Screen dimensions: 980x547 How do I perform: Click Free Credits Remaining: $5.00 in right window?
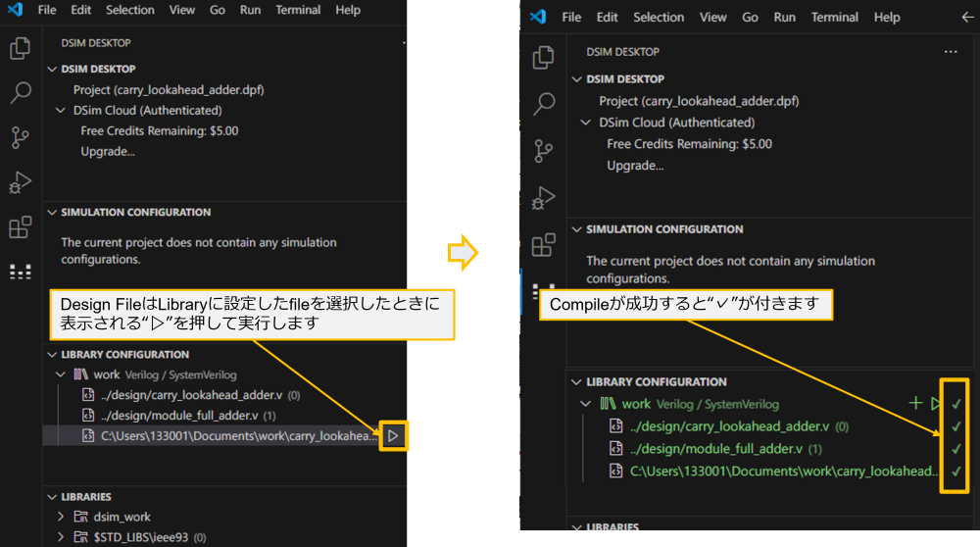(x=689, y=144)
